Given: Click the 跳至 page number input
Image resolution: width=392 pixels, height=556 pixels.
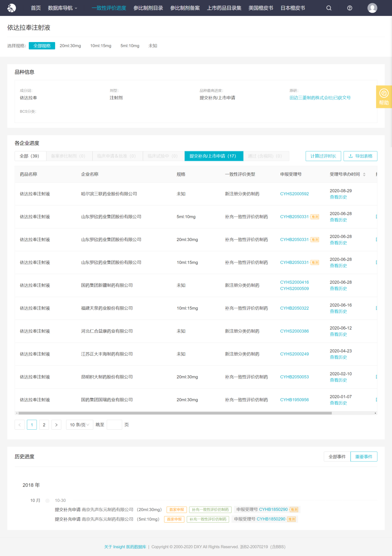Looking at the screenshot, I should pyautogui.click(x=114, y=425).
